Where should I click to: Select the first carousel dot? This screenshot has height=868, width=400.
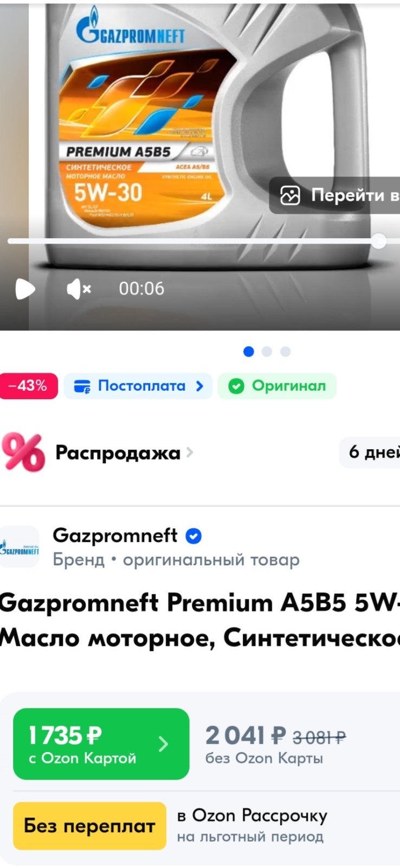click(249, 352)
